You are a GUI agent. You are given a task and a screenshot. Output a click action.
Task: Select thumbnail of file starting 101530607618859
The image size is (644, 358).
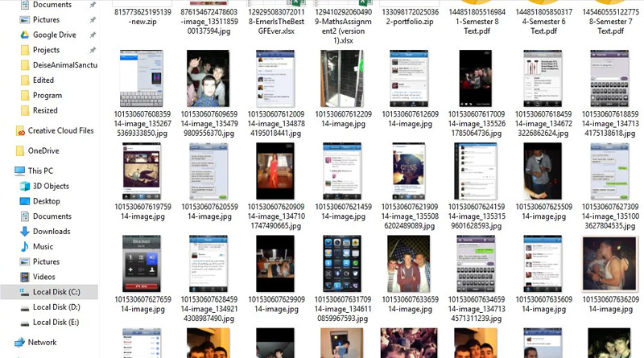click(x=609, y=78)
